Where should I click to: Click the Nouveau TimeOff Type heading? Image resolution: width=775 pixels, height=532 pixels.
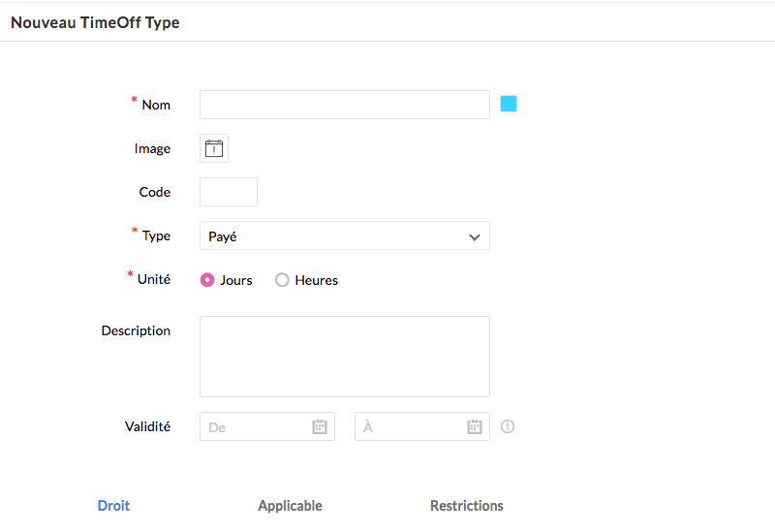click(x=95, y=22)
